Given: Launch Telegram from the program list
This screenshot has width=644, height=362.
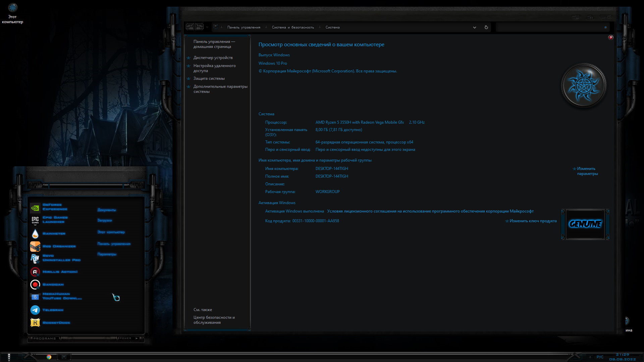Looking at the screenshot, I should coord(53,310).
